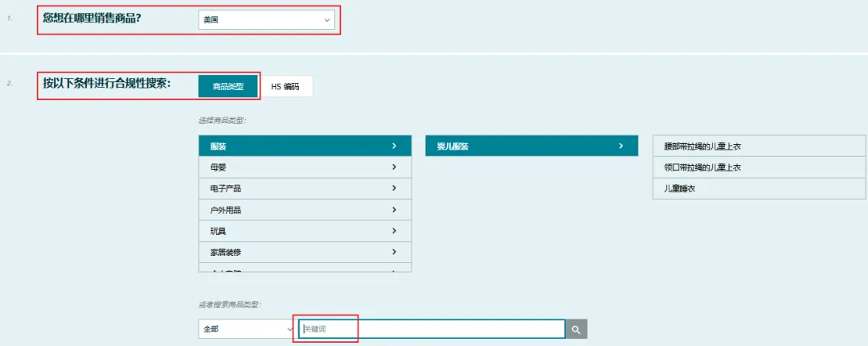Expand the 玩具 category chevron
This screenshot has height=346, width=868.
[394, 231]
